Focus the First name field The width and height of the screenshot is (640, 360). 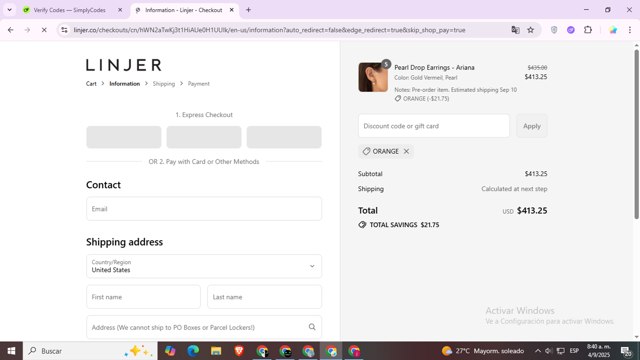point(143,297)
